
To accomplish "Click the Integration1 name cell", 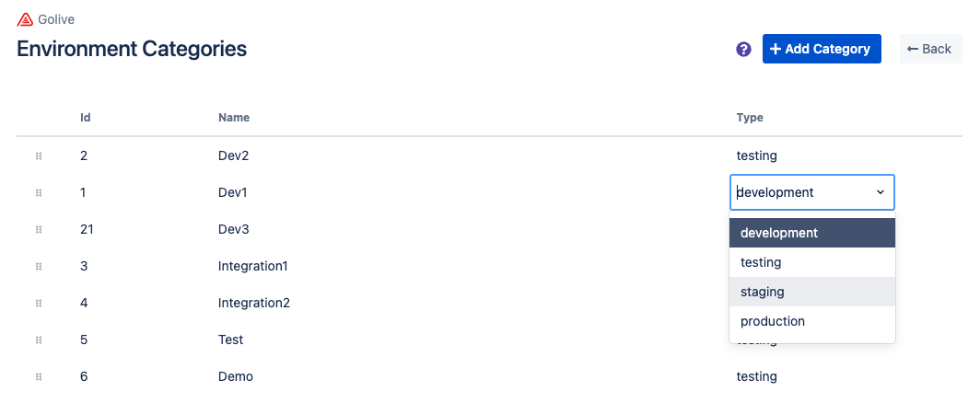I will click(253, 267).
